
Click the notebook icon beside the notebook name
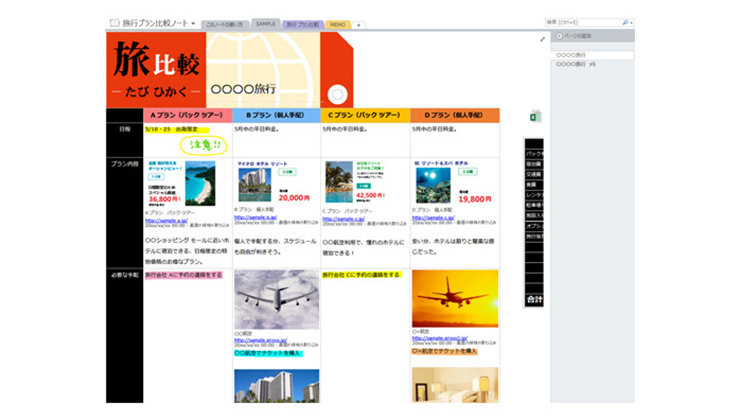click(x=113, y=21)
